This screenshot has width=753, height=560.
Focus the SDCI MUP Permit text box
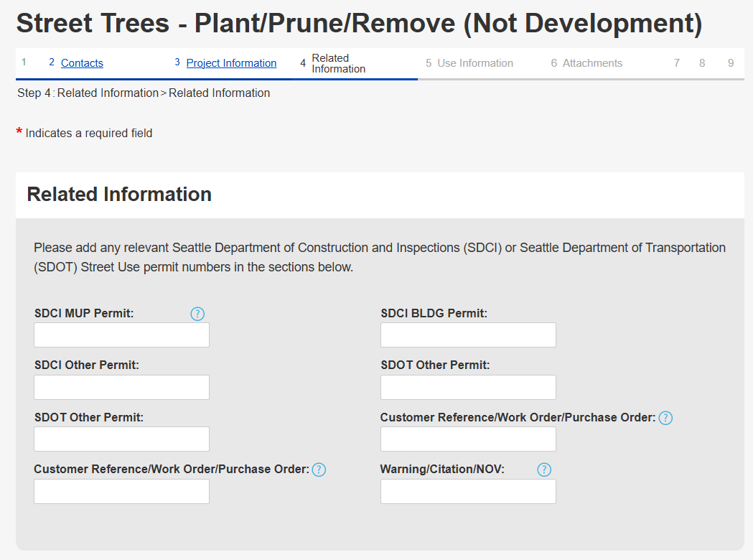(x=121, y=335)
